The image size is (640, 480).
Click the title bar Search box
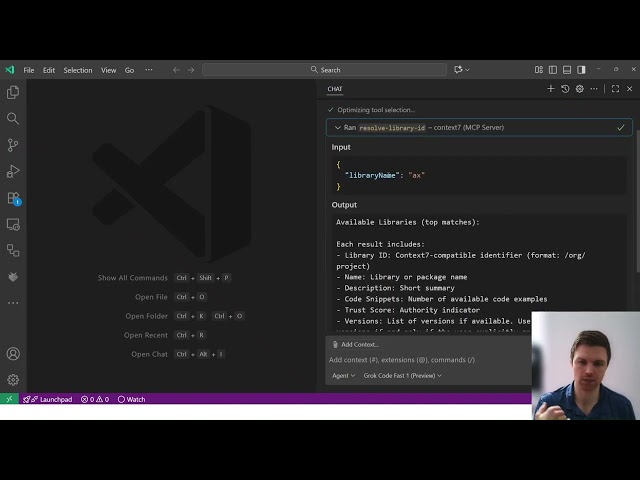324,70
